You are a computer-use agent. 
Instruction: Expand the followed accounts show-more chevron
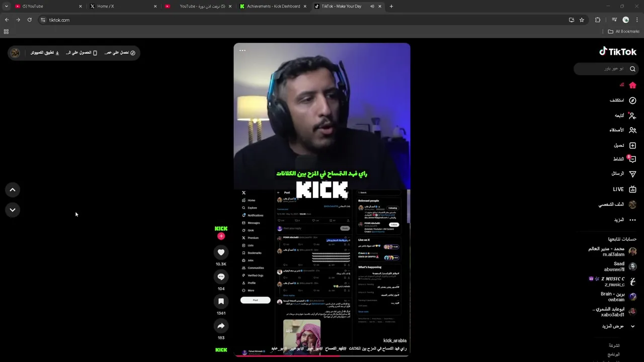click(632, 326)
